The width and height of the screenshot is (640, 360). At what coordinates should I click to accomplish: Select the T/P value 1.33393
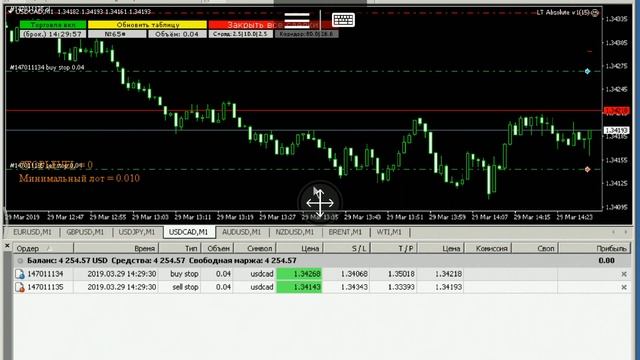coord(401,287)
